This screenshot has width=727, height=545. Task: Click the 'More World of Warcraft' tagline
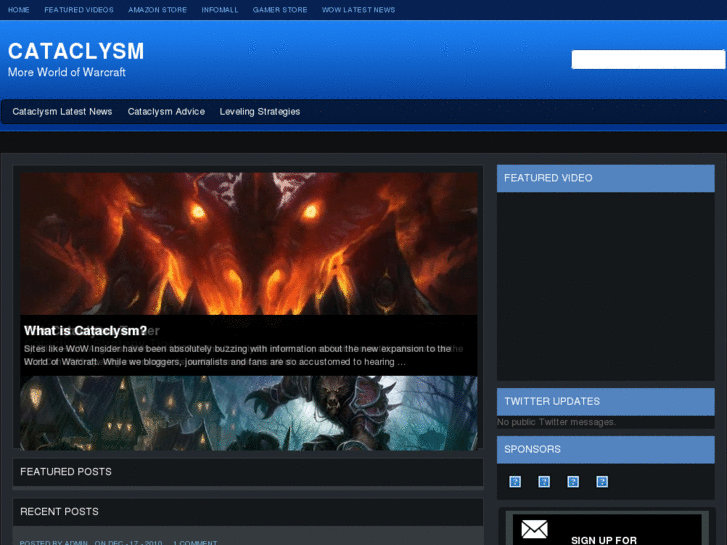tap(67, 72)
